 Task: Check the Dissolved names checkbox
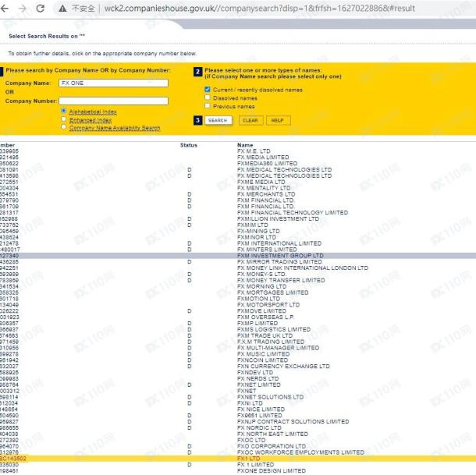pyautogui.click(x=208, y=97)
